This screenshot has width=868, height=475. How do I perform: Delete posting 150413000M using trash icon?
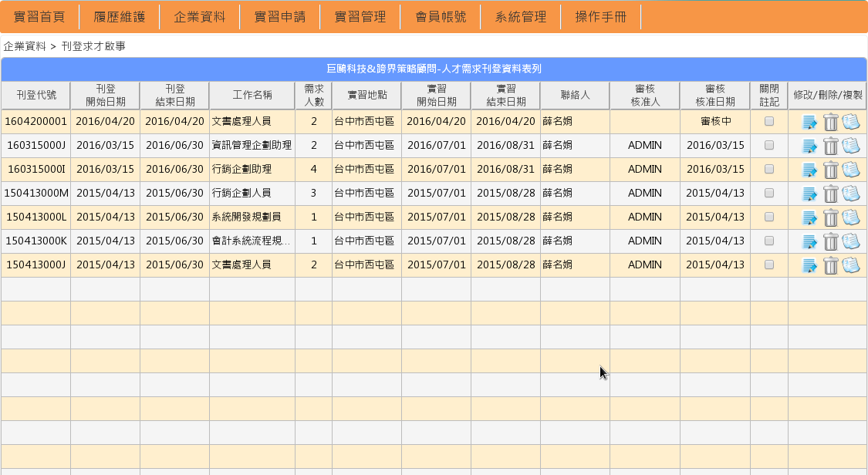[x=830, y=194]
